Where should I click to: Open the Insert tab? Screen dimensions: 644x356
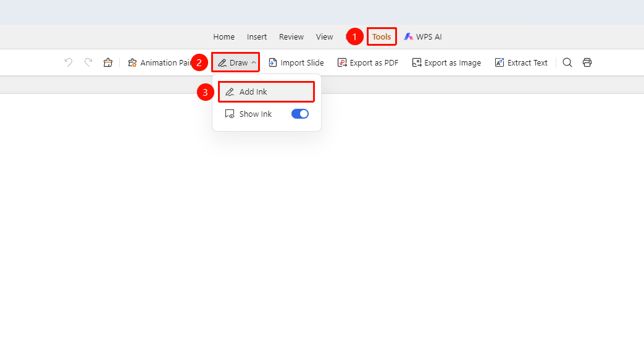[257, 36]
